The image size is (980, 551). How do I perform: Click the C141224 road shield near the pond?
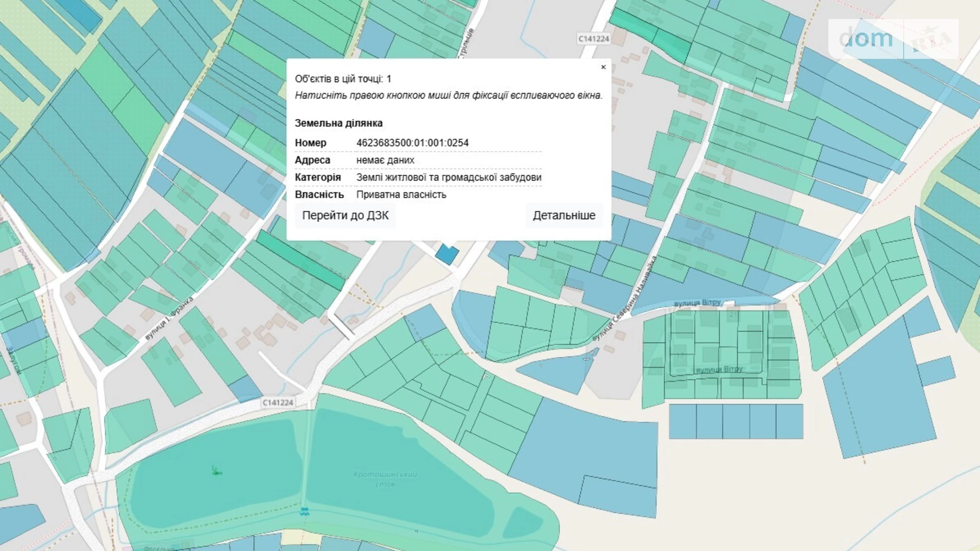pyautogui.click(x=278, y=403)
